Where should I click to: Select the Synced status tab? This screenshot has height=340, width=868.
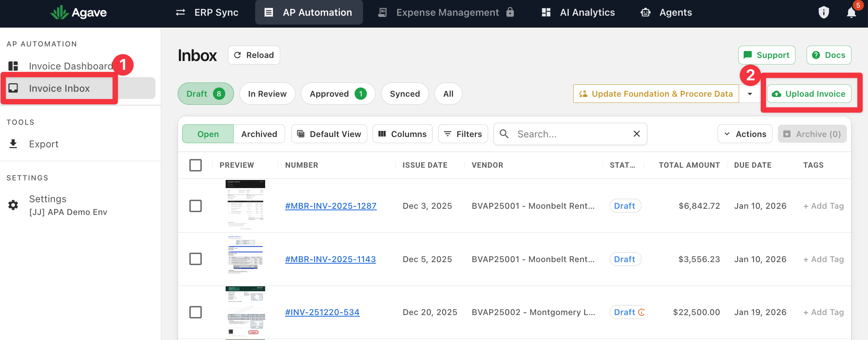(x=405, y=94)
